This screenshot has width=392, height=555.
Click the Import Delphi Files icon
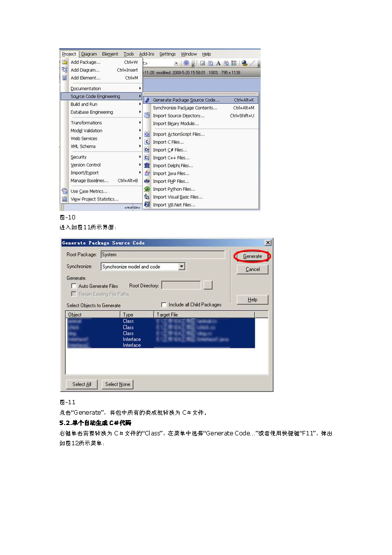[147, 165]
